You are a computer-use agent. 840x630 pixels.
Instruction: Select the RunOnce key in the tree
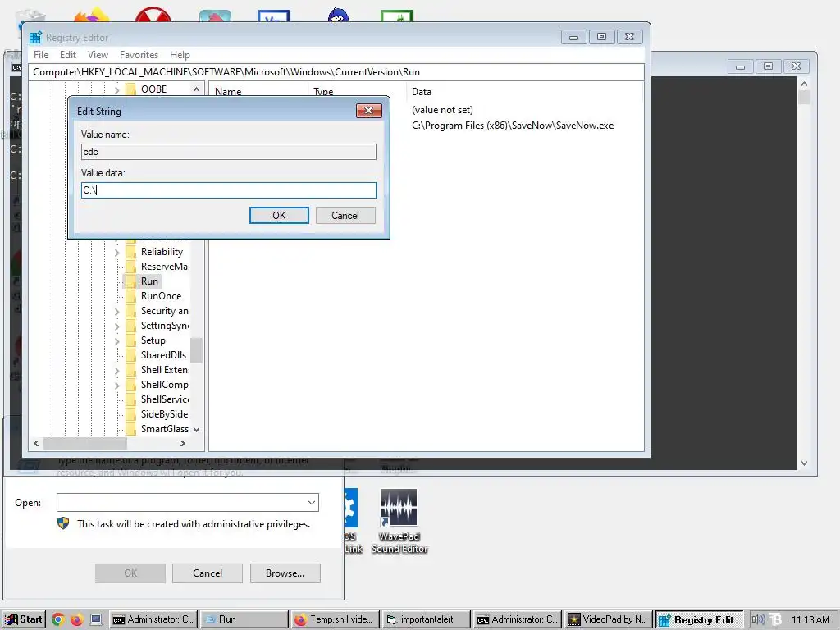coord(162,296)
